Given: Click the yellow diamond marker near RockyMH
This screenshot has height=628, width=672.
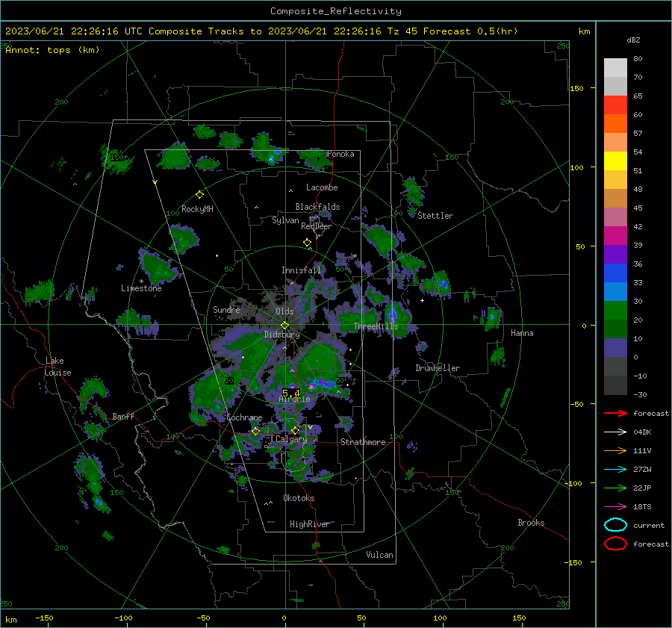Looking at the screenshot, I should click(x=199, y=195).
